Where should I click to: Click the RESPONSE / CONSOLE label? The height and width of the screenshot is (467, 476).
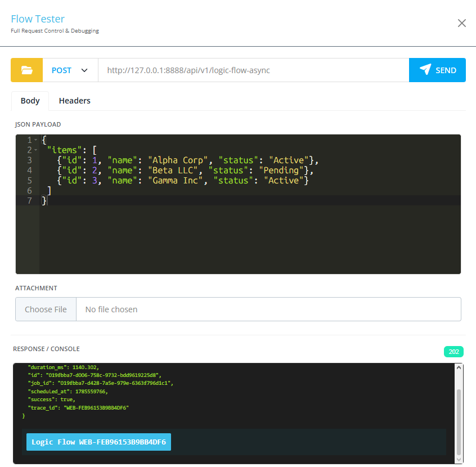point(46,349)
